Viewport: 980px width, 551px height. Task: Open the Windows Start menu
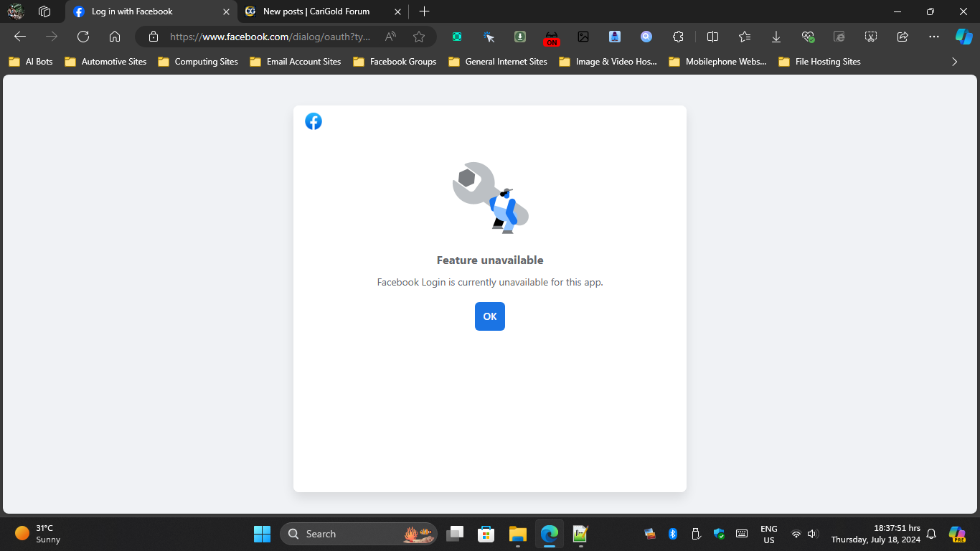point(262,534)
